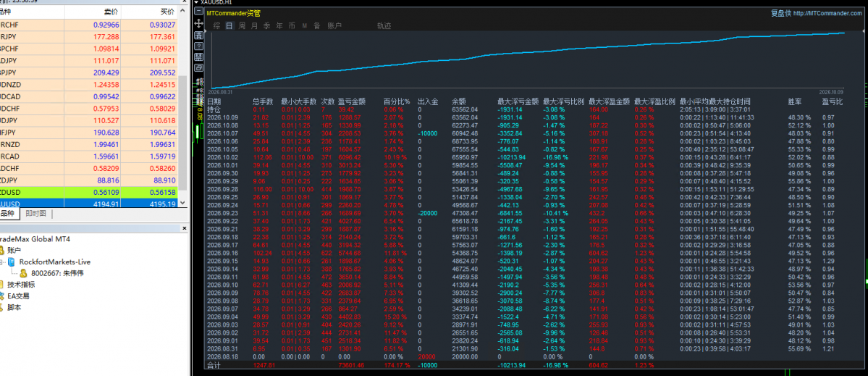
Task: Click the 持仓 row label
Action: pos(214,109)
